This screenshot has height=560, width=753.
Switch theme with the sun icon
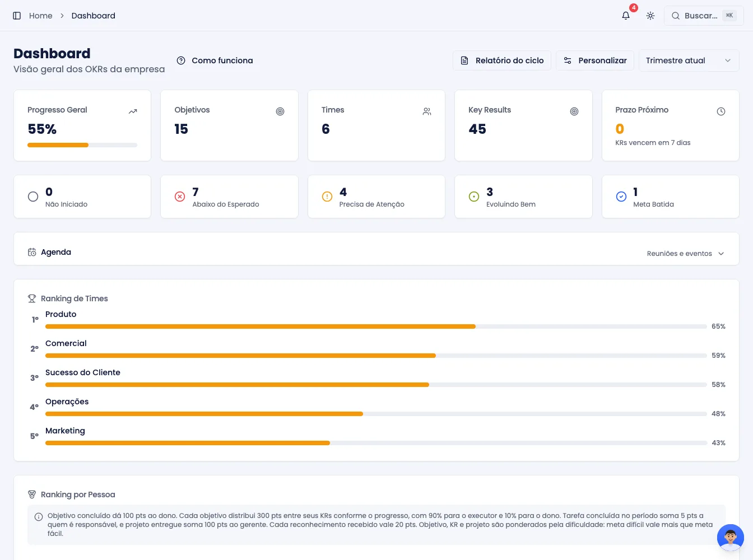point(650,16)
